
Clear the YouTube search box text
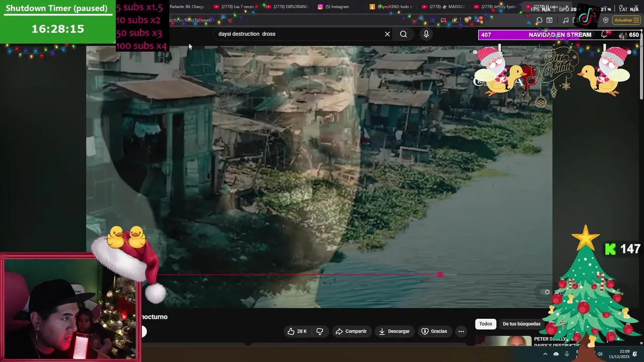point(387,34)
